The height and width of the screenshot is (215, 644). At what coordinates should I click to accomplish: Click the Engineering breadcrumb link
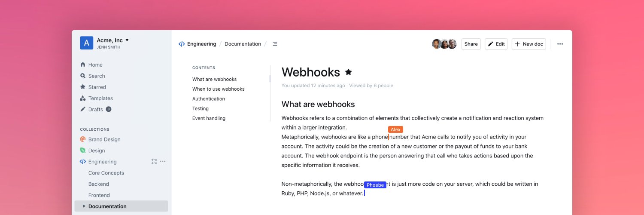point(202,44)
